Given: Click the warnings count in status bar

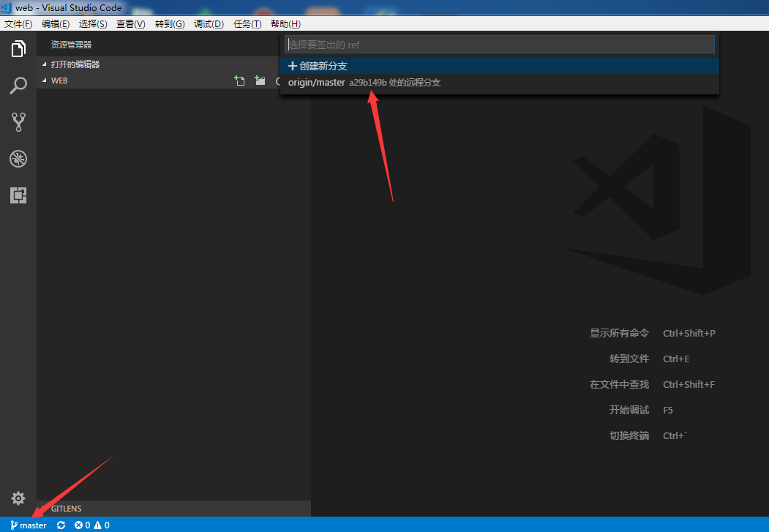Looking at the screenshot, I should (102, 525).
